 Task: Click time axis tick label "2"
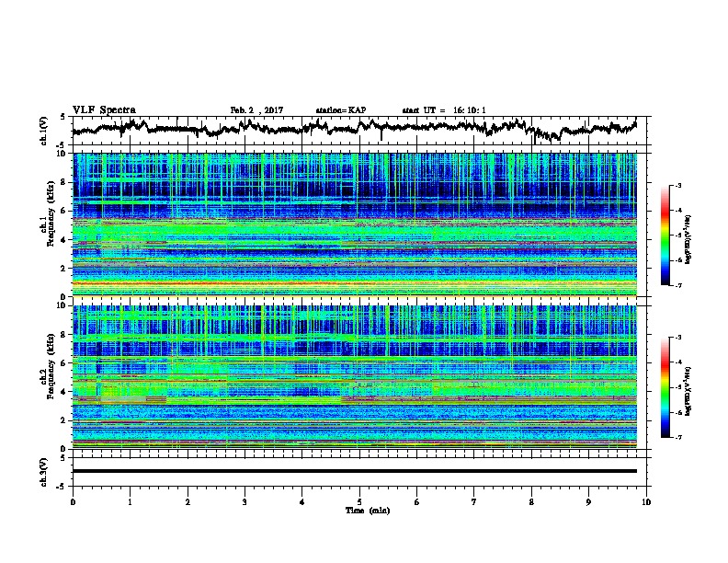click(188, 502)
